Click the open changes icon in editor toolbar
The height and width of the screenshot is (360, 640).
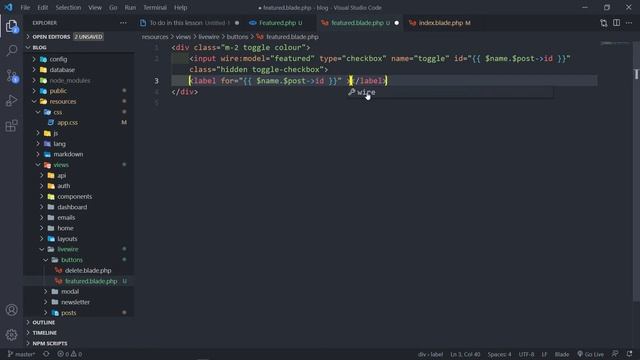(604, 23)
